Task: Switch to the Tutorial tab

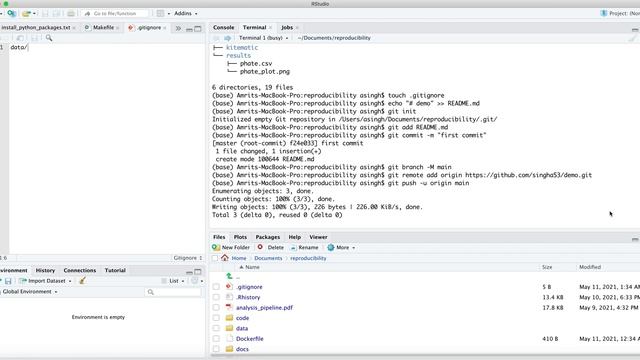Action: pos(115,270)
